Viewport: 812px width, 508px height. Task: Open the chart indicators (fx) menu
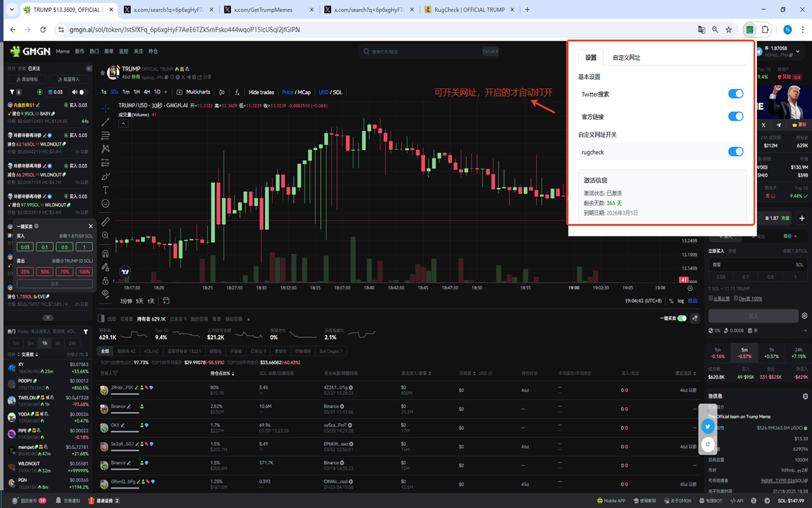(x=237, y=92)
